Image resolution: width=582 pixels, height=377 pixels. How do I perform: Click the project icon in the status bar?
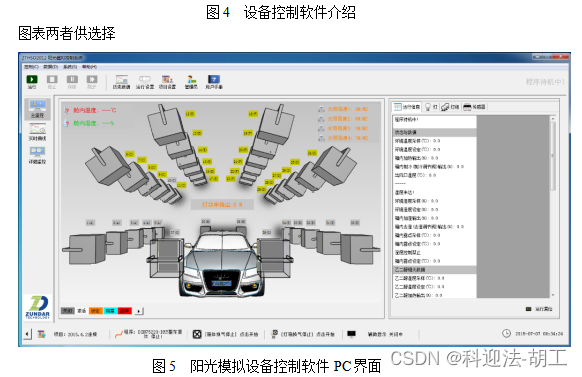[x=42, y=334]
